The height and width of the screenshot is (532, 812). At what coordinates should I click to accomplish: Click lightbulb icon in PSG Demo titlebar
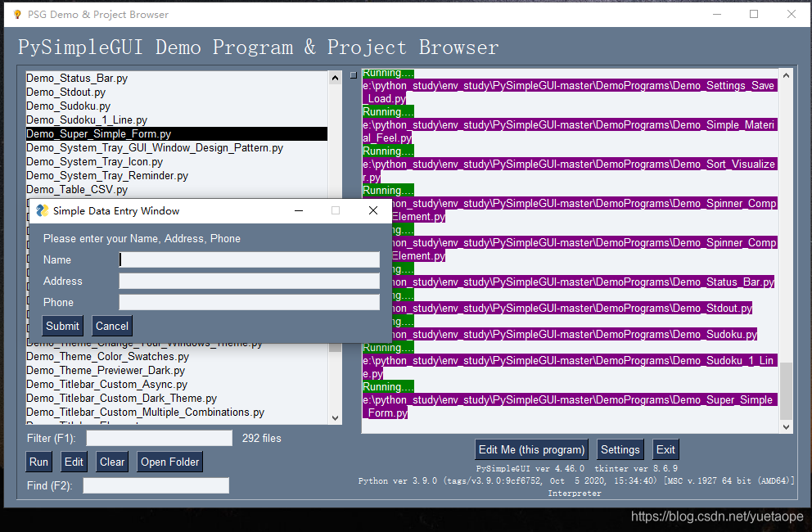(17, 15)
